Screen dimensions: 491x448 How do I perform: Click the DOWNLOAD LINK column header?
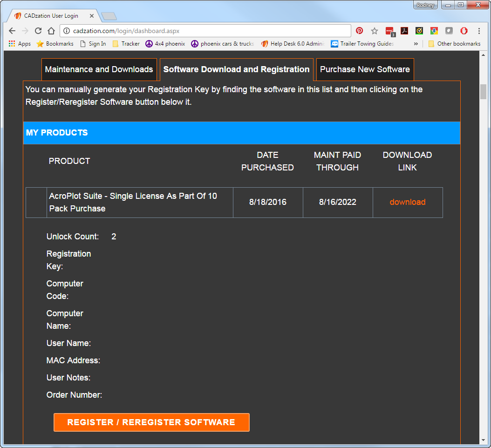[x=408, y=161]
